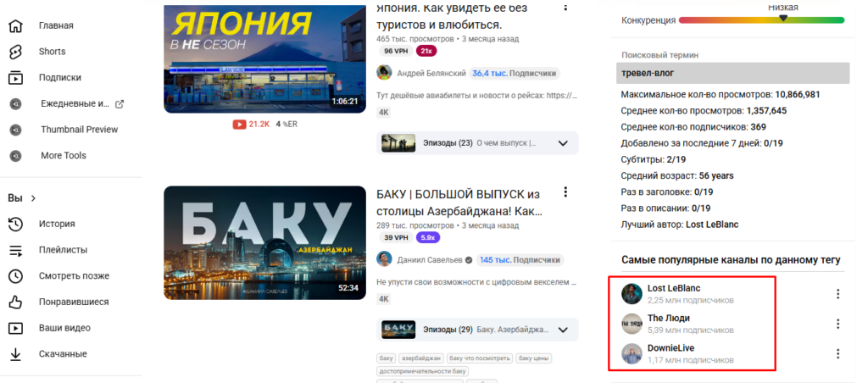
Task: Open the Shorts section icon
Action: coord(16,52)
